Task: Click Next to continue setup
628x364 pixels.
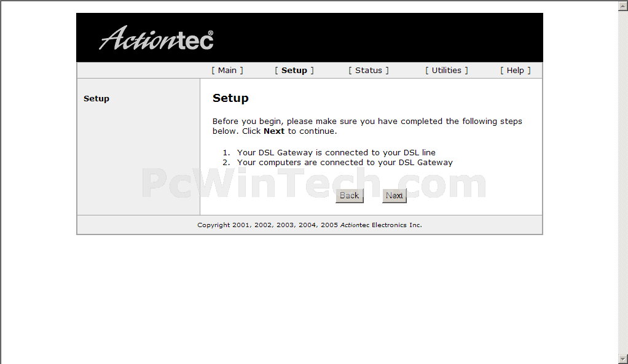Action: click(x=394, y=196)
